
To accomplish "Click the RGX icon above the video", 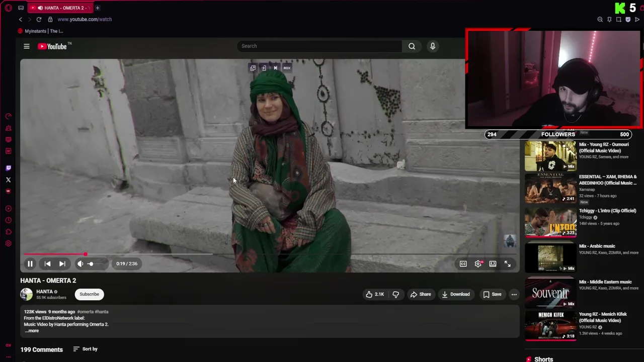I will [287, 68].
